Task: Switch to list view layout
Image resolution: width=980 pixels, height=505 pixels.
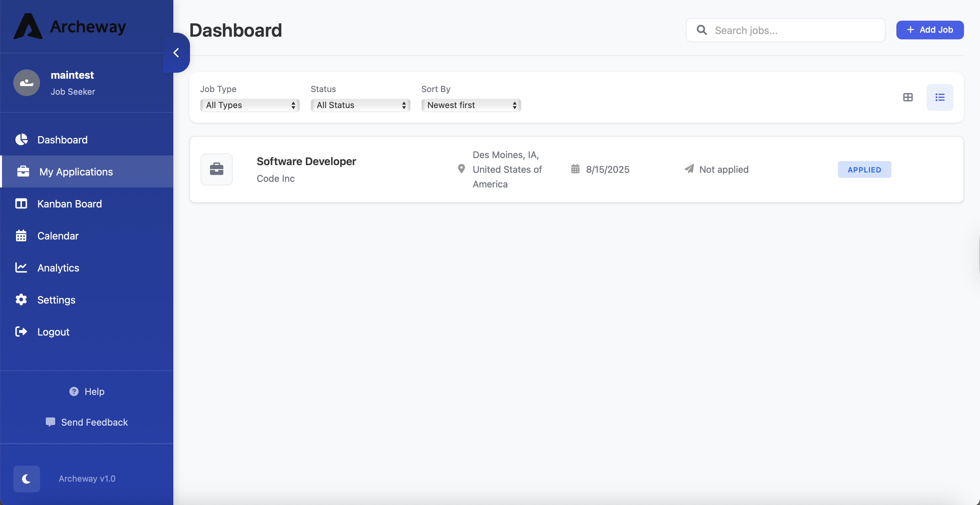Action: tap(940, 97)
